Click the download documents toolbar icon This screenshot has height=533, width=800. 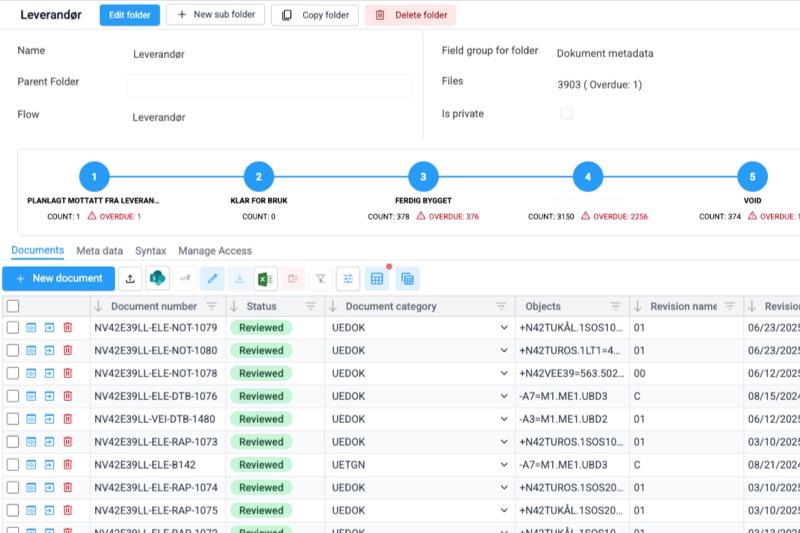(x=239, y=278)
